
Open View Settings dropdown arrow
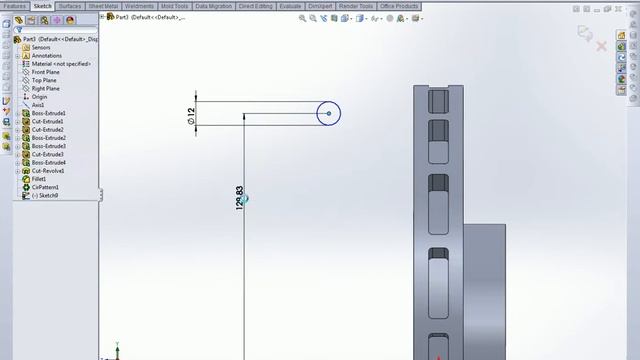422,19
